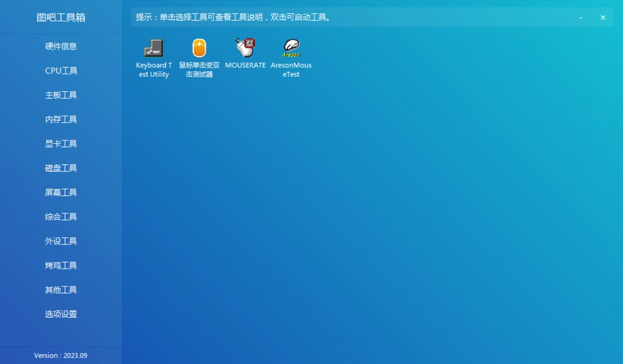Screen dimensions: 623x364
Task: View 屏幕工具 tools
Action: pos(61,192)
